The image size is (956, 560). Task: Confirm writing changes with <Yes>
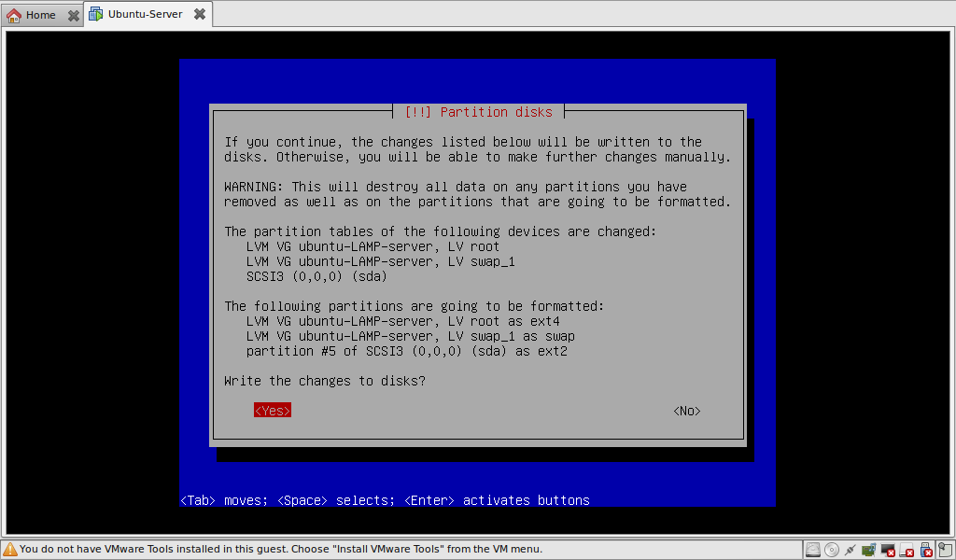[273, 411]
